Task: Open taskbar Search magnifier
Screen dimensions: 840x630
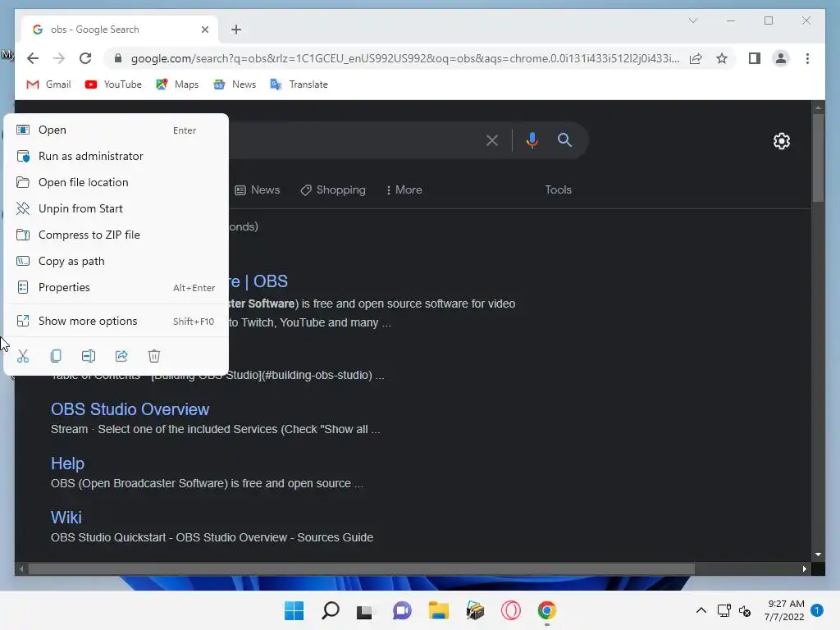Action: [331, 610]
